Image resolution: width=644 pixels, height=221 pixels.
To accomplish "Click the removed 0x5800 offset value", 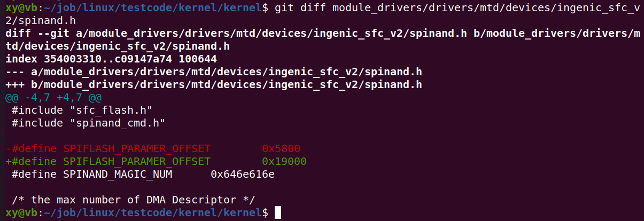I will pyautogui.click(x=281, y=148).
